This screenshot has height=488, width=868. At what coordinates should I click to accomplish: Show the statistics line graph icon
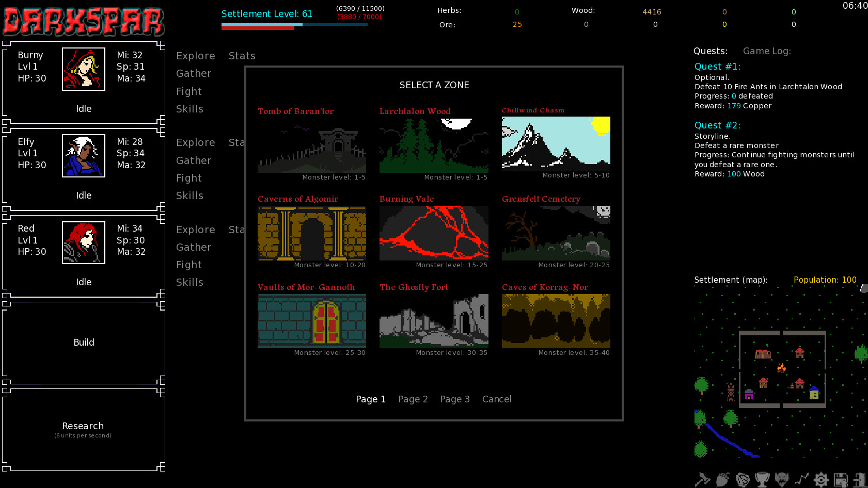801,479
